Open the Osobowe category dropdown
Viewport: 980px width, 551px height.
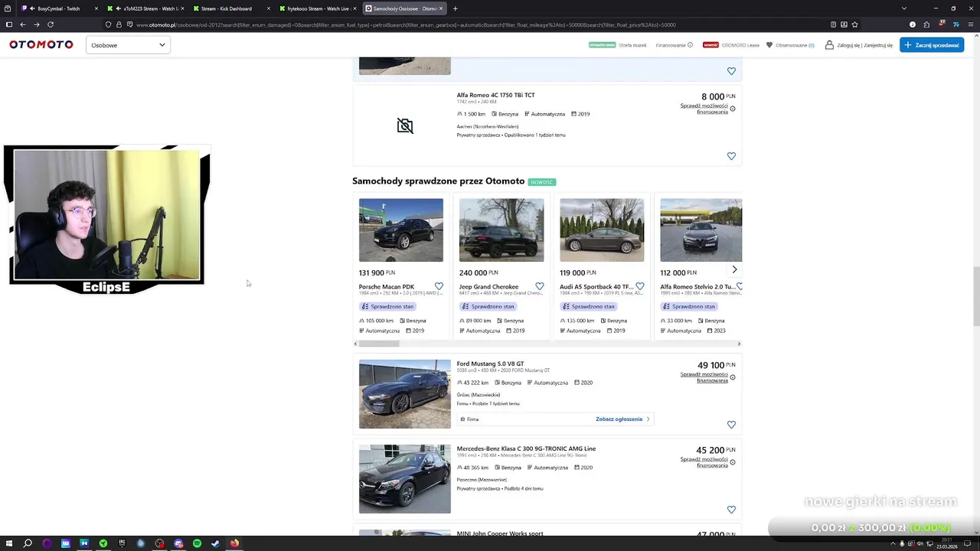click(128, 45)
